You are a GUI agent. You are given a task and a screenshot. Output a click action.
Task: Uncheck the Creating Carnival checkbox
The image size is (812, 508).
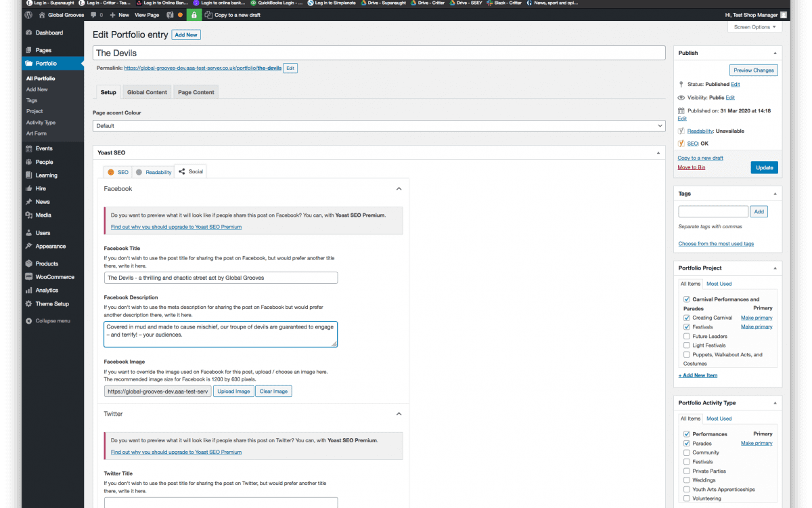[687, 318]
